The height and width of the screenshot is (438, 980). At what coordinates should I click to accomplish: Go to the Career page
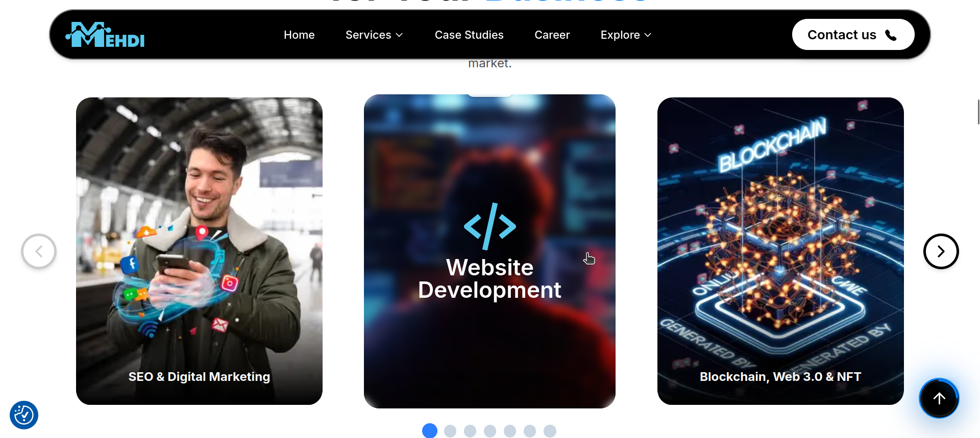[552, 35]
